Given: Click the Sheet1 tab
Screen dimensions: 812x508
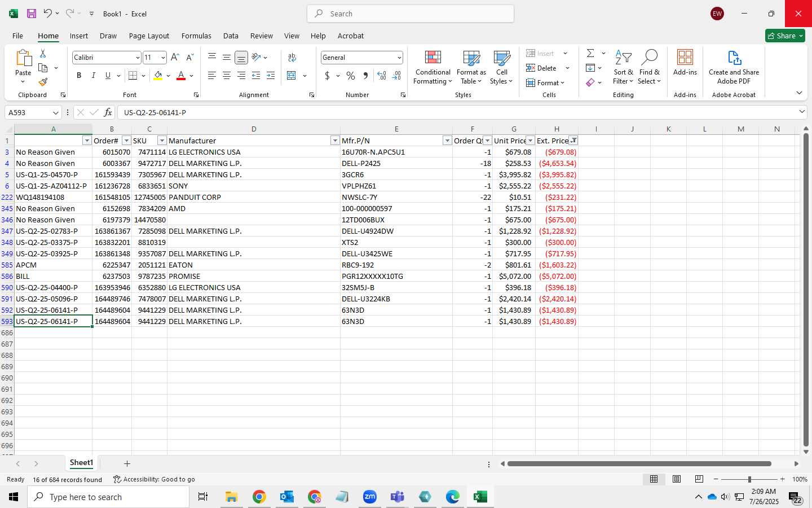Looking at the screenshot, I should (x=81, y=463).
